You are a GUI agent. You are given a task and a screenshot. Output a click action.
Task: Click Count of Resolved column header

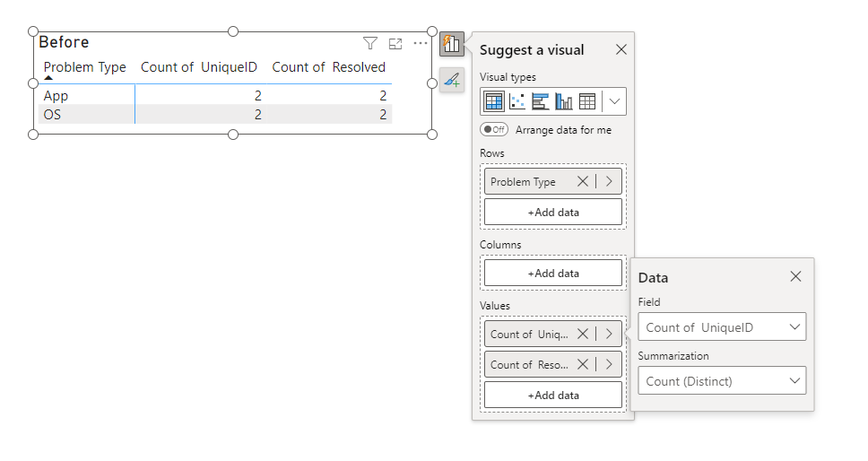(328, 67)
